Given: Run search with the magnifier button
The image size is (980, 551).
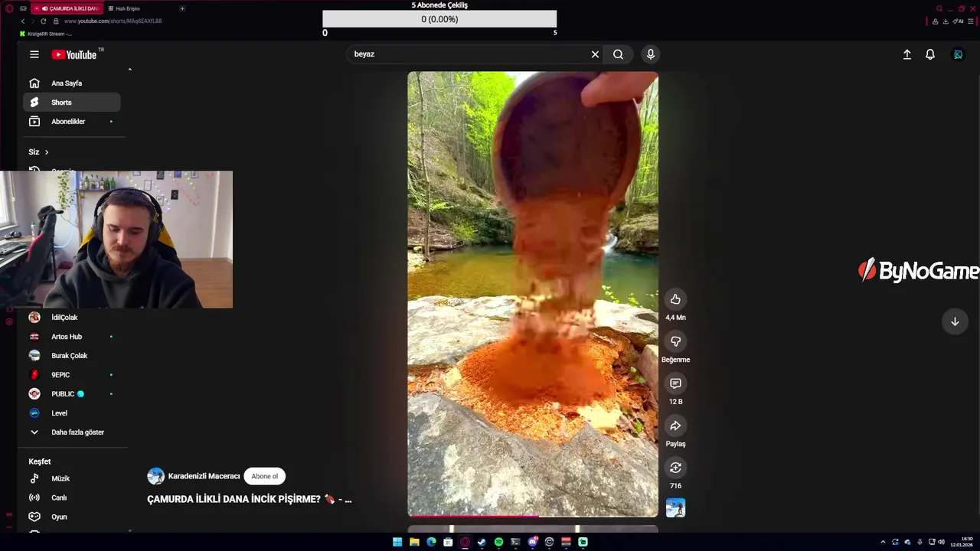Looking at the screenshot, I should point(618,54).
